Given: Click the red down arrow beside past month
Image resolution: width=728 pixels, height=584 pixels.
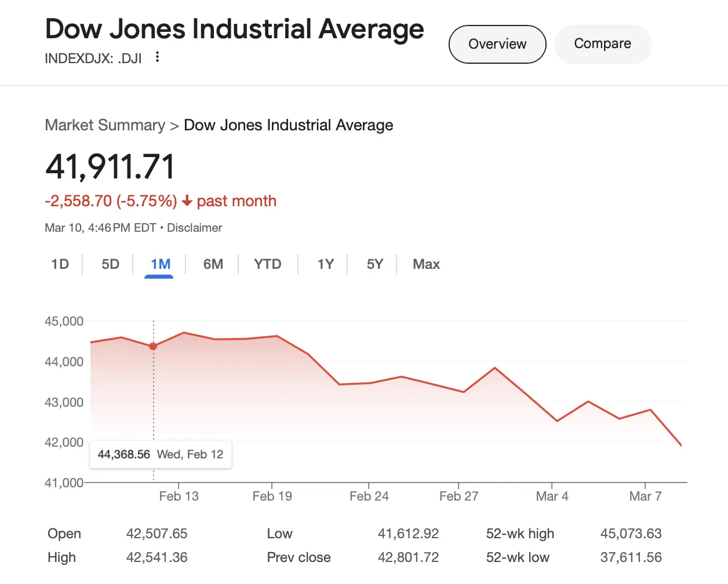Looking at the screenshot, I should 187,201.
